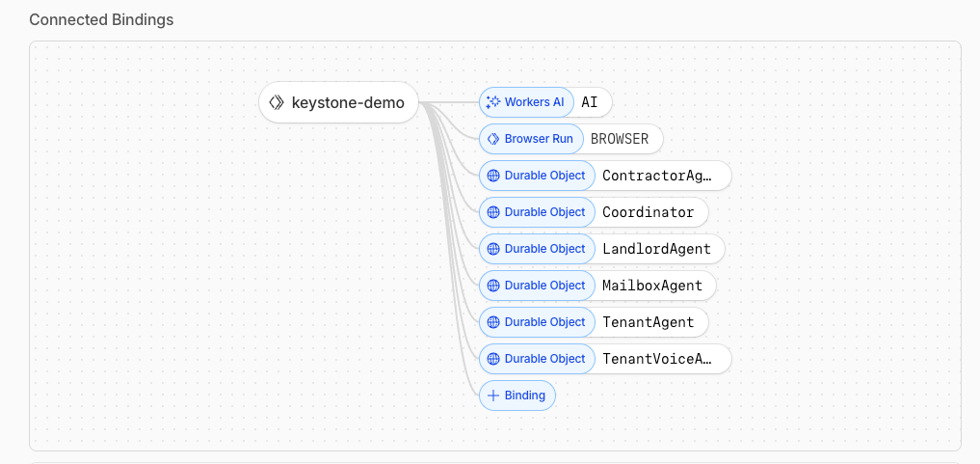980x464 pixels.
Task: Open the Workers AI binding label
Action: (x=525, y=102)
